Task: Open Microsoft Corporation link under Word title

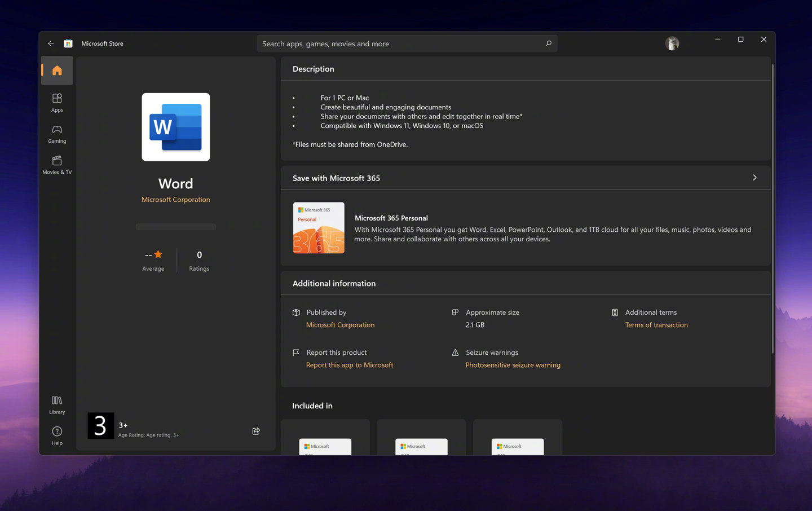Action: (x=176, y=200)
